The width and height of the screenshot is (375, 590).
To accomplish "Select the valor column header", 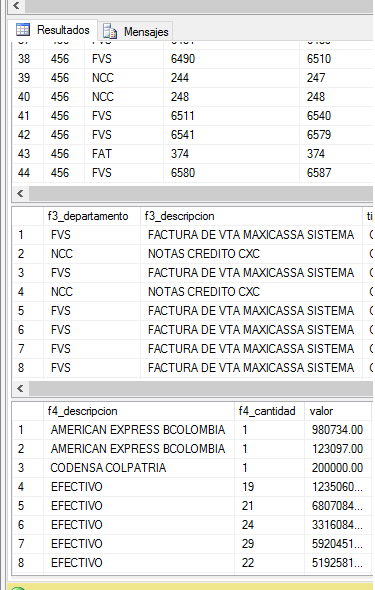I will (338, 411).
